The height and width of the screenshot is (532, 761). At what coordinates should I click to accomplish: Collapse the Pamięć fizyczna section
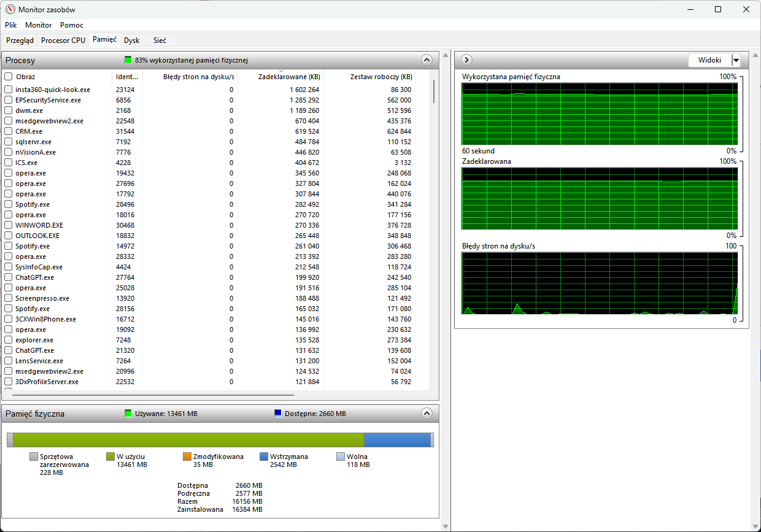click(427, 414)
